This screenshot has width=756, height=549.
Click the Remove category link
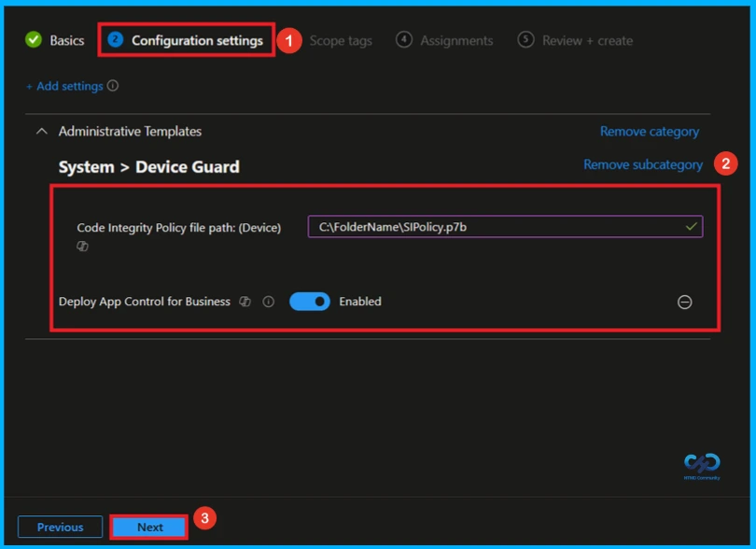[x=650, y=132]
